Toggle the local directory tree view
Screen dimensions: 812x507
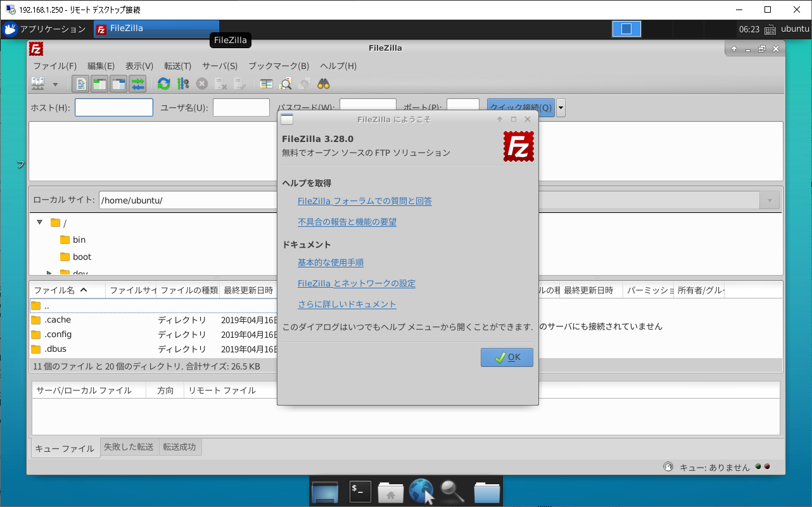(99, 84)
